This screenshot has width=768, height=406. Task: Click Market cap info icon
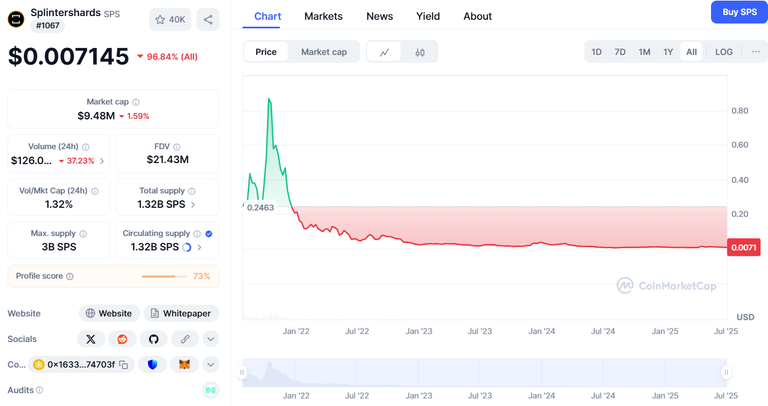pos(136,102)
